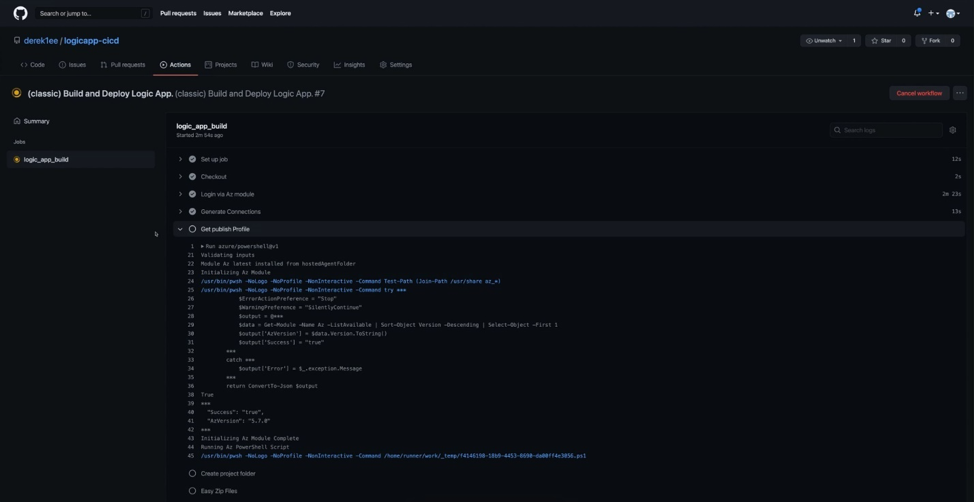
Task: Switch to the Projects tab
Action: pyautogui.click(x=221, y=65)
